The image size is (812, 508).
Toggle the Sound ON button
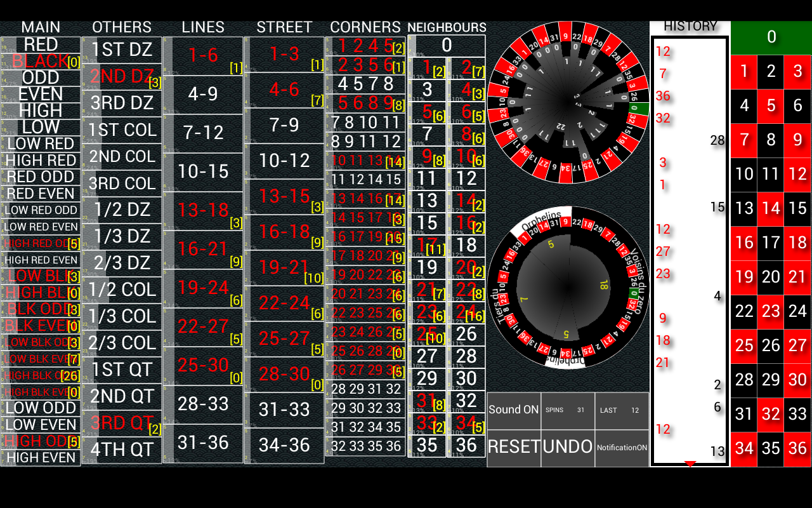pos(514,410)
